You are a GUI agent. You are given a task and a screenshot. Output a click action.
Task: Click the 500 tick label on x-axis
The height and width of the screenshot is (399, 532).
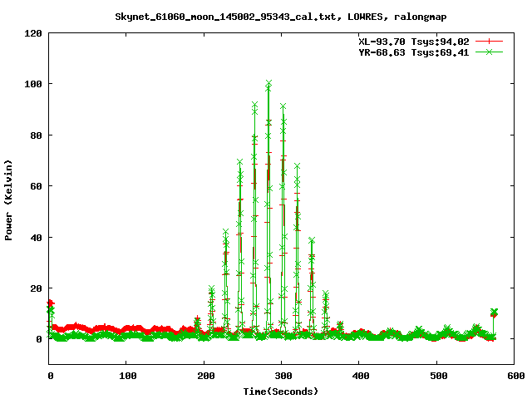(436, 377)
